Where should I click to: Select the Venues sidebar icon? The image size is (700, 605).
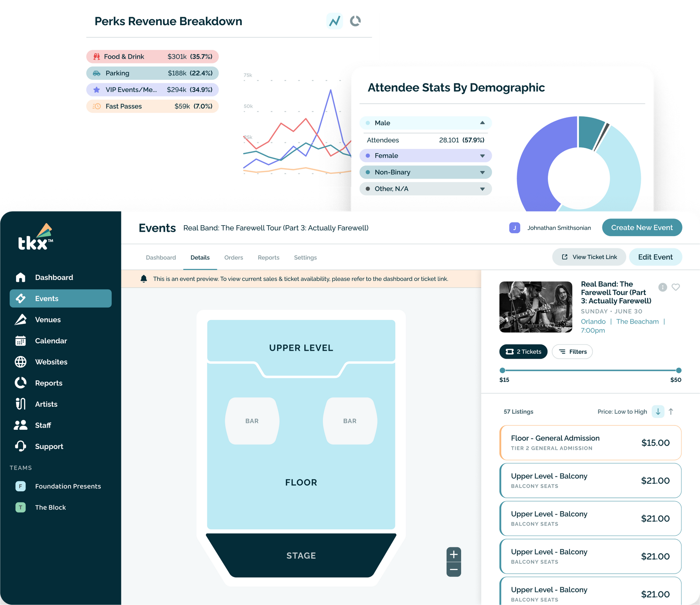click(21, 320)
